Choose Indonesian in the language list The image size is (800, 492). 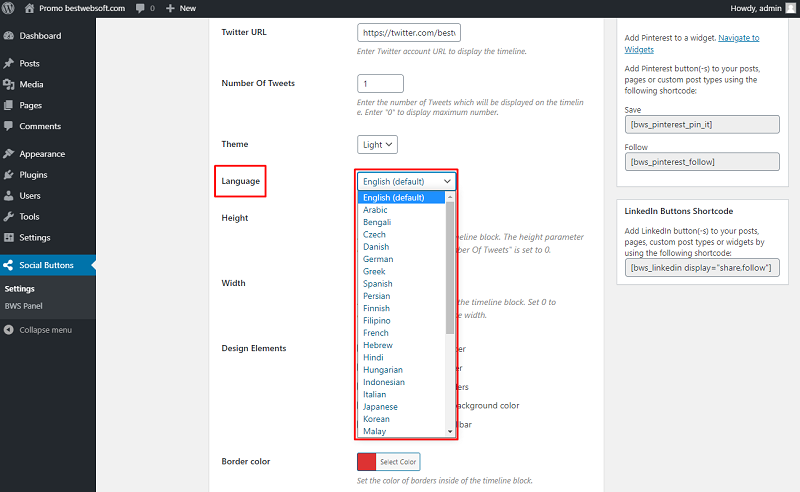click(402, 382)
